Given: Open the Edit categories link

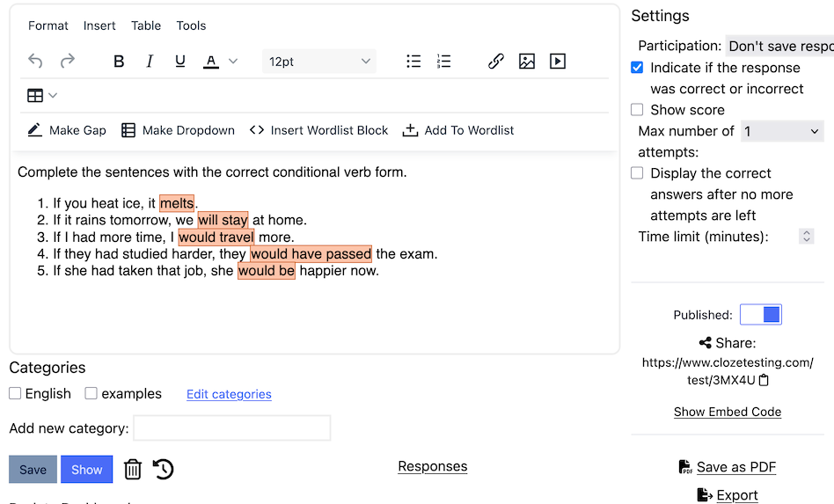Looking at the screenshot, I should coord(229,394).
